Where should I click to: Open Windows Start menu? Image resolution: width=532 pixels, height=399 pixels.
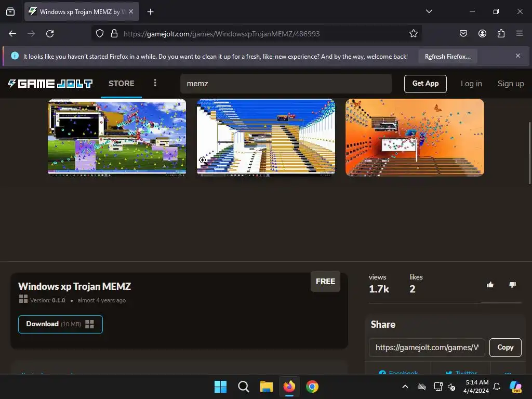click(x=220, y=387)
